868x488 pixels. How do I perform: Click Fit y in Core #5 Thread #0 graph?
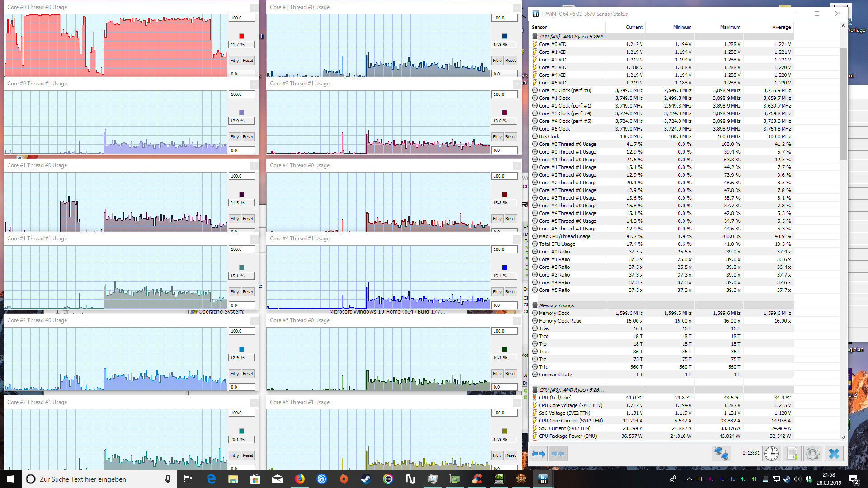(497, 374)
